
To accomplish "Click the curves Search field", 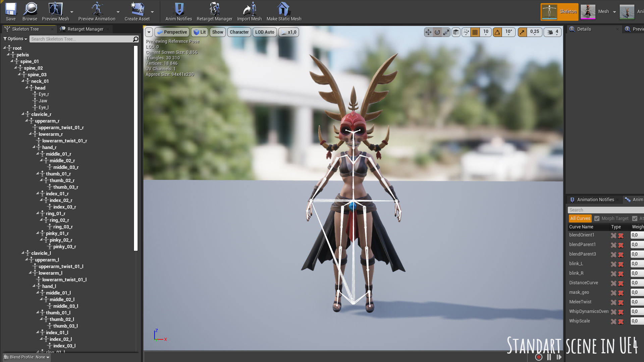I will [x=605, y=210].
